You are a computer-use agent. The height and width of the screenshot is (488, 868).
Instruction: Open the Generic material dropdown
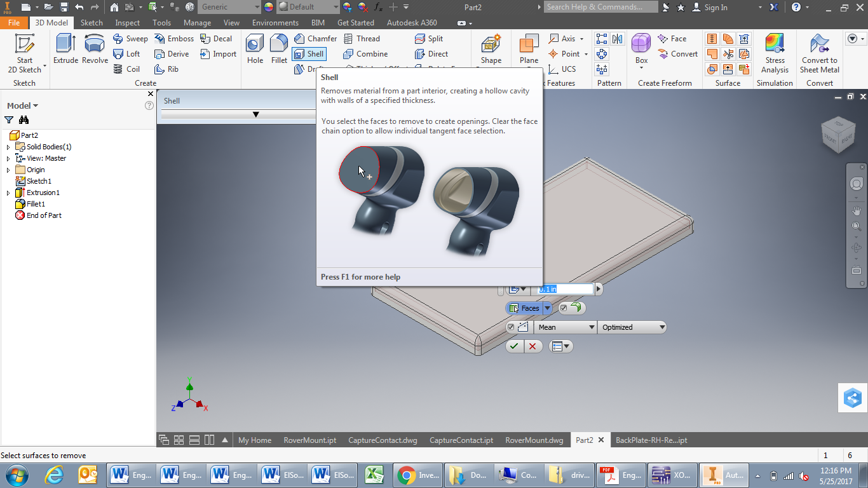pyautogui.click(x=229, y=7)
